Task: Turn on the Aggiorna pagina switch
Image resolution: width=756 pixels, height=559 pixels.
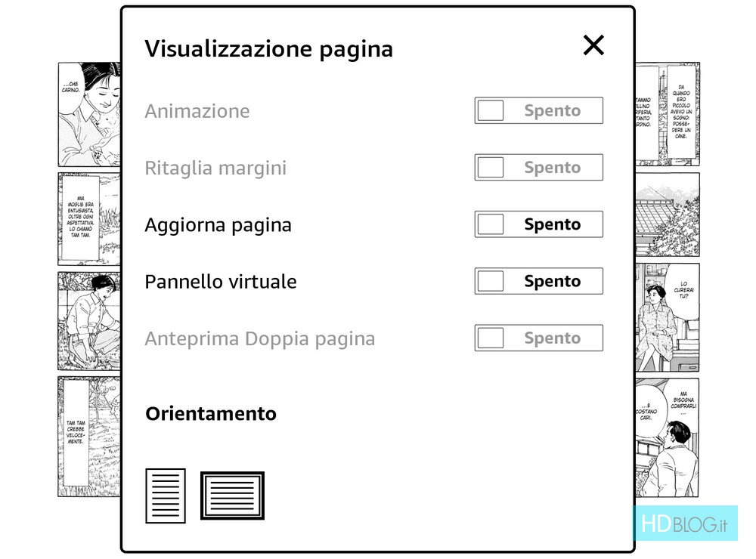Action: [538, 224]
